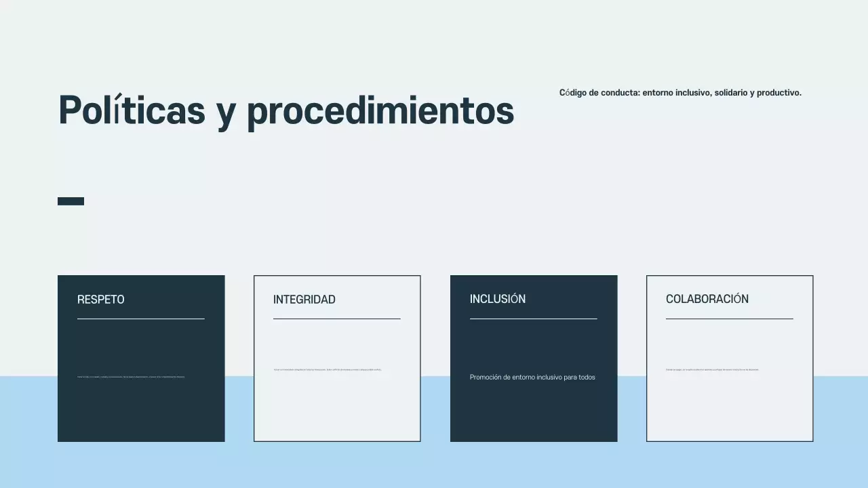Click the INCLUSIÓN heading text

tap(498, 299)
